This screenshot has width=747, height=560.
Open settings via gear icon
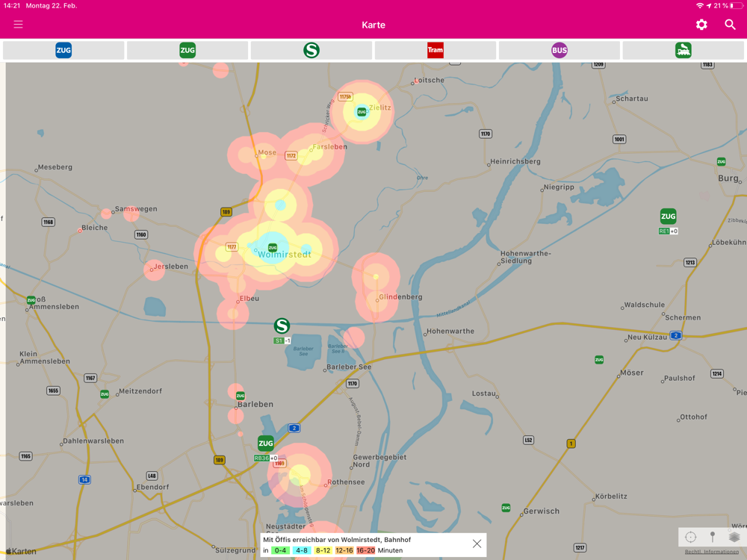(x=701, y=25)
